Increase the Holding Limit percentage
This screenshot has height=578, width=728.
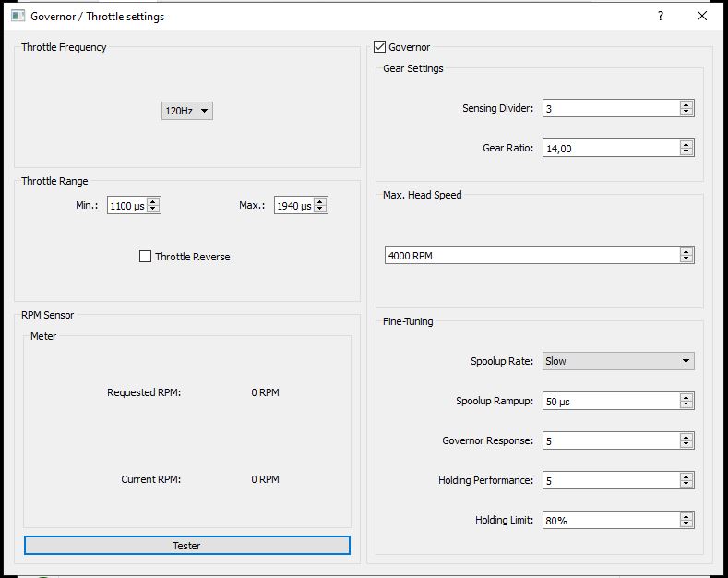[686, 516]
